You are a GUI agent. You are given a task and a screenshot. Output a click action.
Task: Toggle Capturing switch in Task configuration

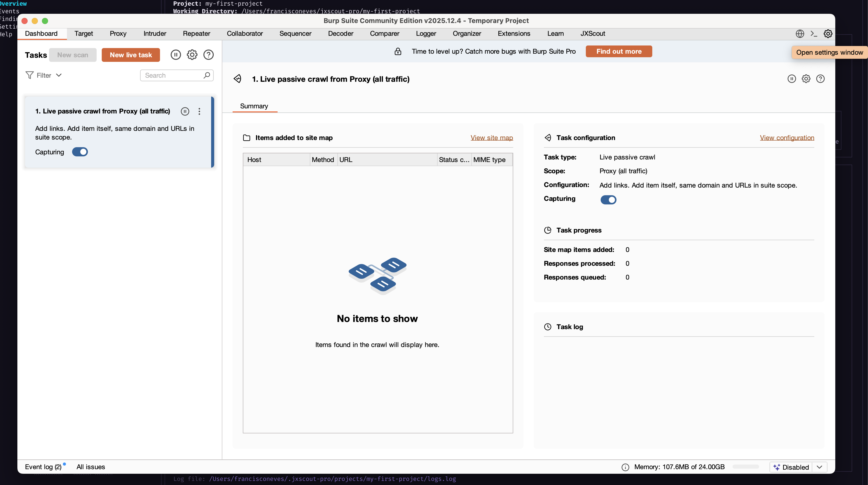[x=609, y=200]
